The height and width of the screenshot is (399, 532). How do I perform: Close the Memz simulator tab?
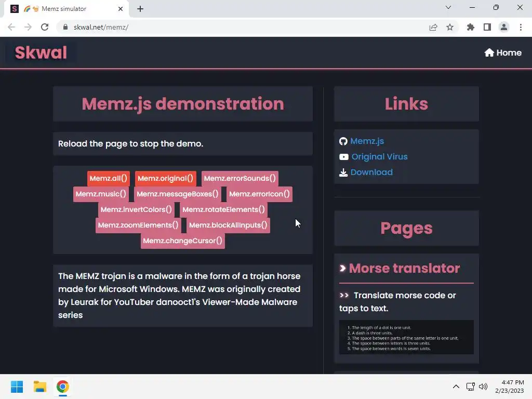tap(121, 9)
